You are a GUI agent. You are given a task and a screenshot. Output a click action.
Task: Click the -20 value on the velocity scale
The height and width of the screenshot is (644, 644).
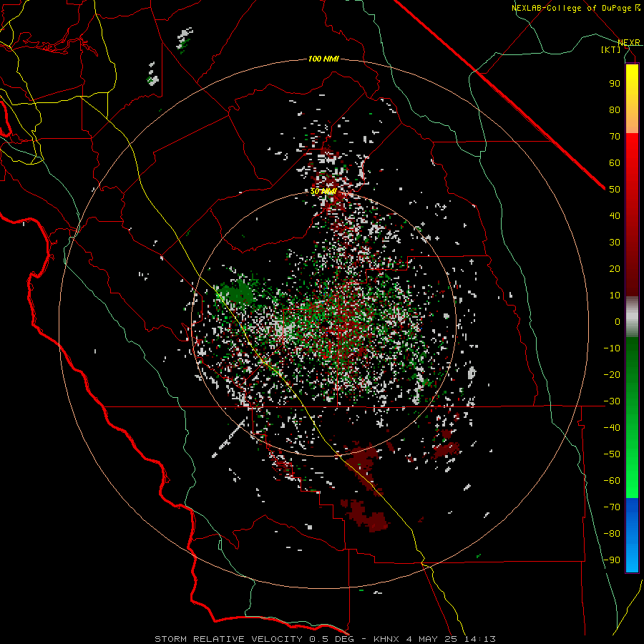[x=612, y=375]
